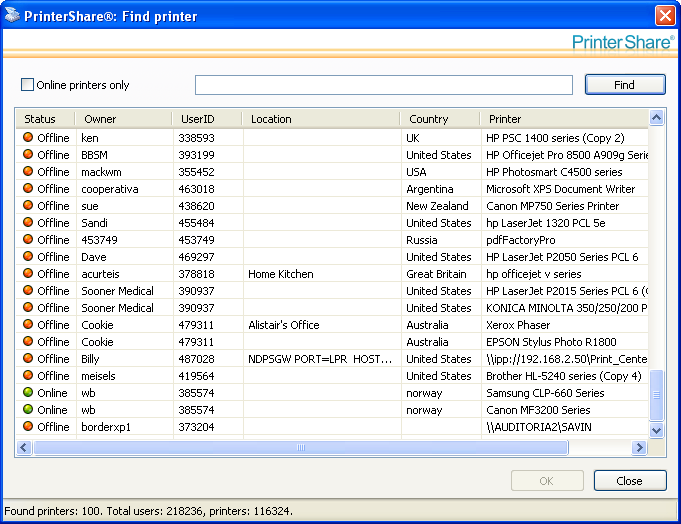Click the offline status icon for cooperativa

click(x=28, y=188)
